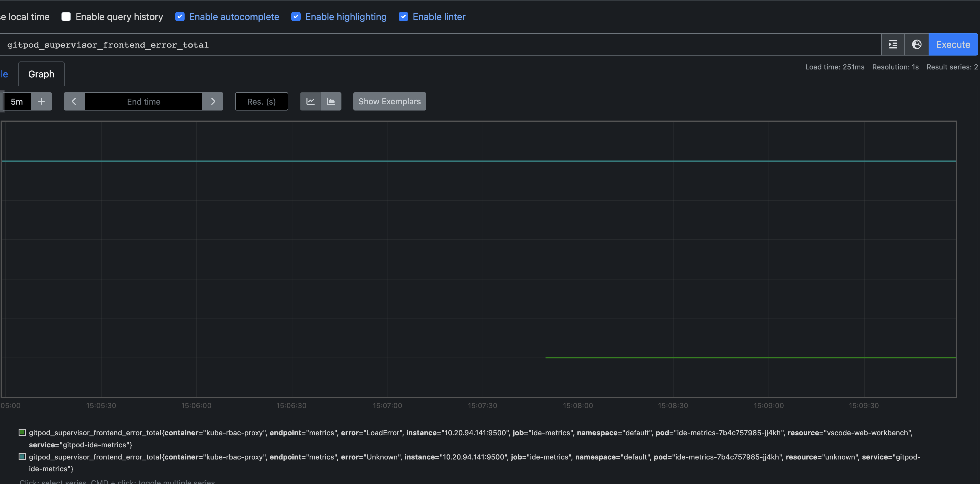Click Show Exemplars button
Viewport: 980px width, 484px height.
pos(389,102)
